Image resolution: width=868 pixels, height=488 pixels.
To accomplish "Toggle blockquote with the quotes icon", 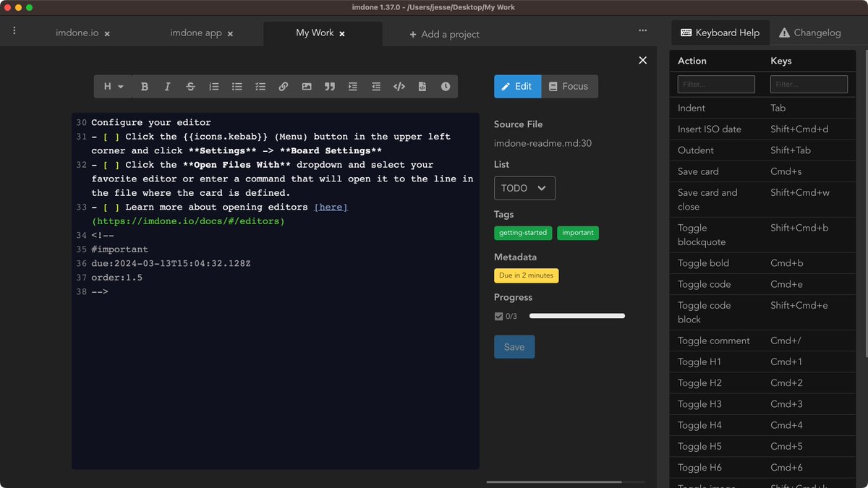I will (330, 87).
